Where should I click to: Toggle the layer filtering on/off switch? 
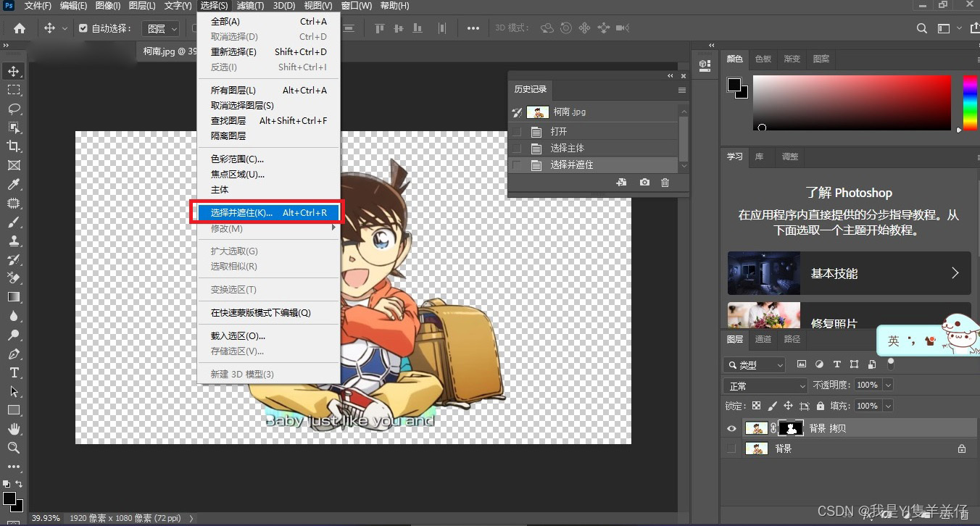coord(891,363)
